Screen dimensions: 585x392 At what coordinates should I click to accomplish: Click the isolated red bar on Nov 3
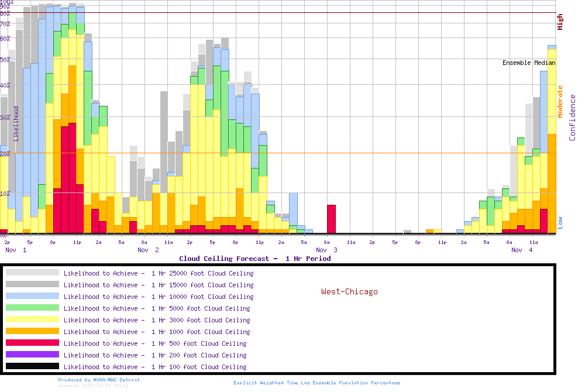click(x=331, y=219)
